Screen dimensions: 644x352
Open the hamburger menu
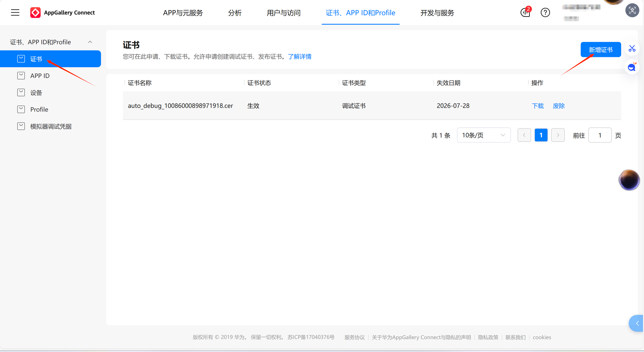pos(15,13)
